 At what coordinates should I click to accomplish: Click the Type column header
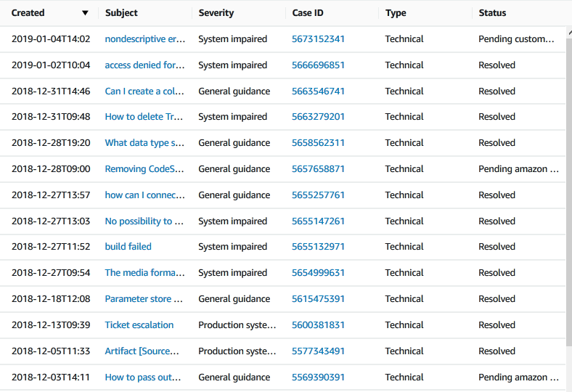(396, 13)
